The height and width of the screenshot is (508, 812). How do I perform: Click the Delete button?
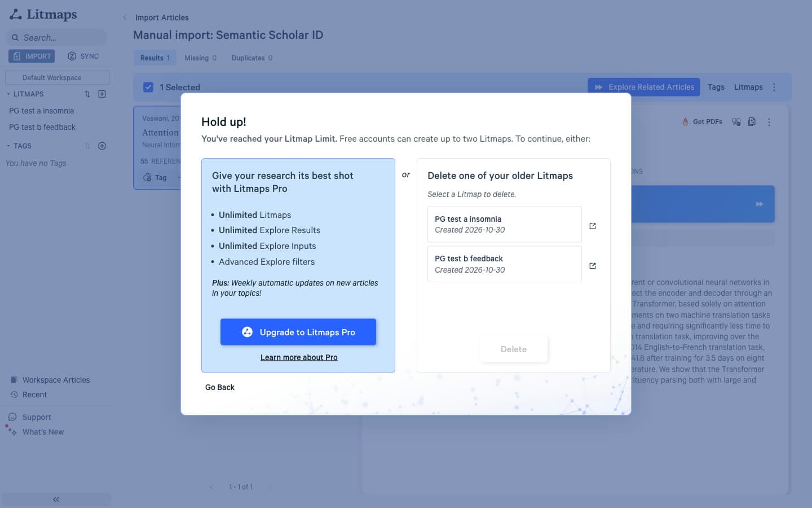(513, 349)
